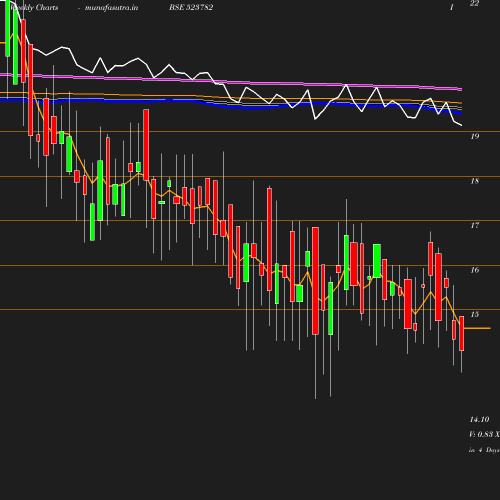Viewport: 500px width, 500px height.
Task: Click the 'BSE 523782' stock code label
Action: click(x=191, y=7)
